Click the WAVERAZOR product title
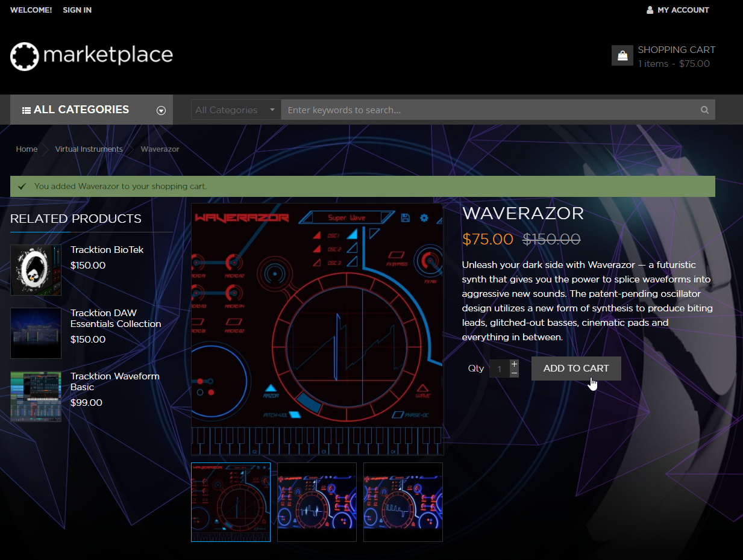This screenshot has width=743, height=560. coord(523,213)
